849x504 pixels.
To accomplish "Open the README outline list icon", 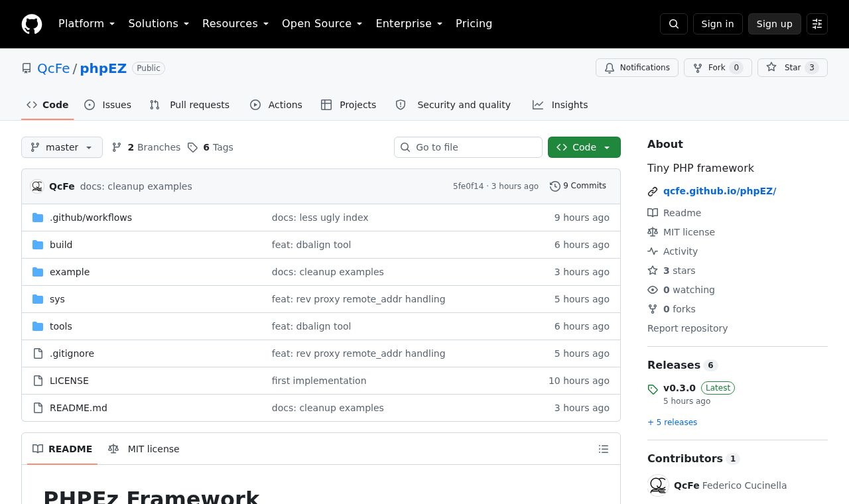I will coord(604,449).
